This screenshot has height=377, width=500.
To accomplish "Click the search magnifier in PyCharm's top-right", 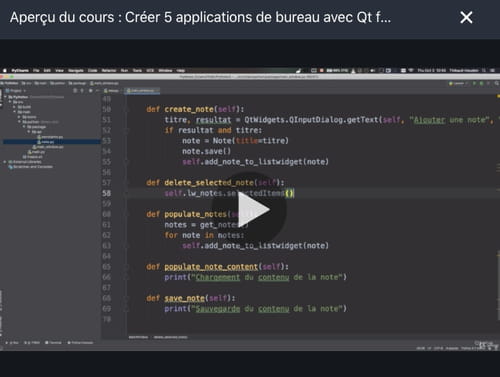I will tap(496, 83).
